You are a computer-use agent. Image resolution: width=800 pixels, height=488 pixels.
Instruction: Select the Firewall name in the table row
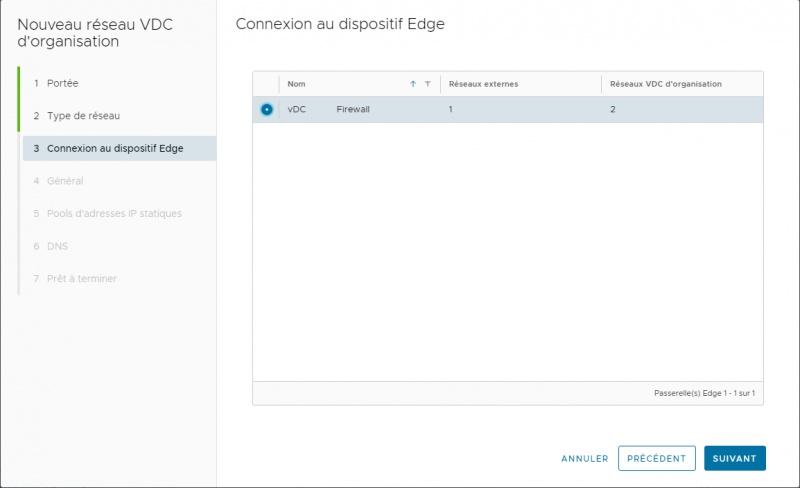point(353,109)
